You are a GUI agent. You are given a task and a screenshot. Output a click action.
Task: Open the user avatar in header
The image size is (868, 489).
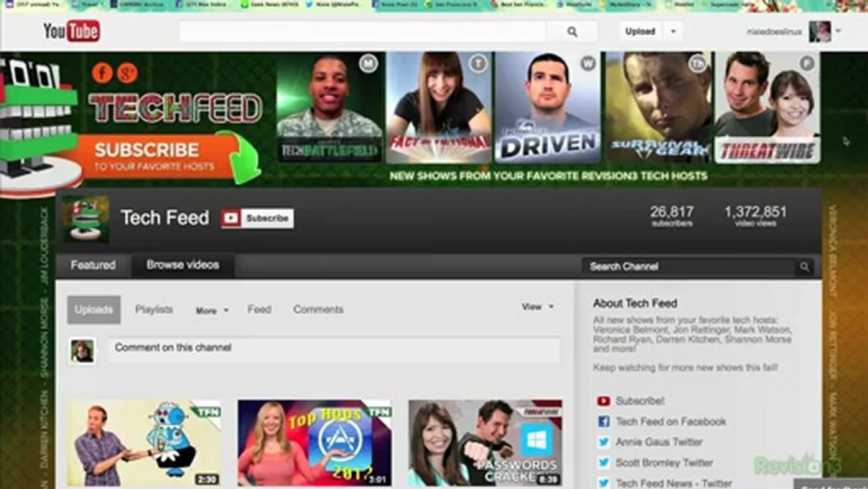(820, 31)
